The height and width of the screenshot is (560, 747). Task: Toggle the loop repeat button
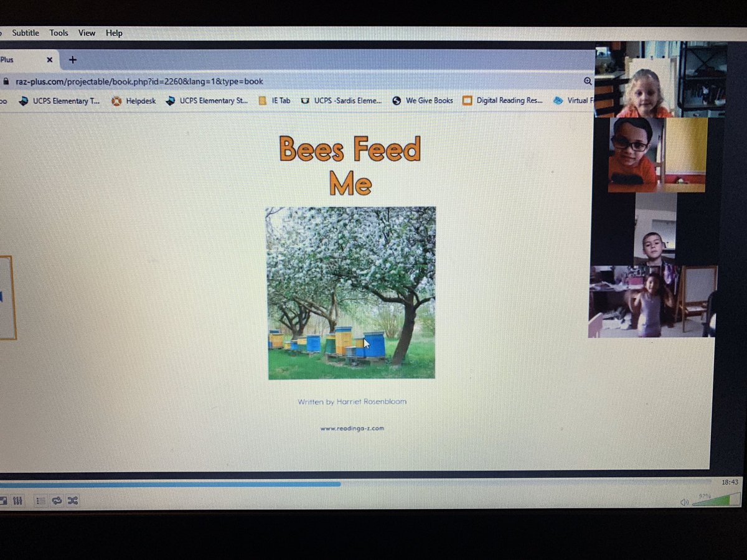(57, 500)
